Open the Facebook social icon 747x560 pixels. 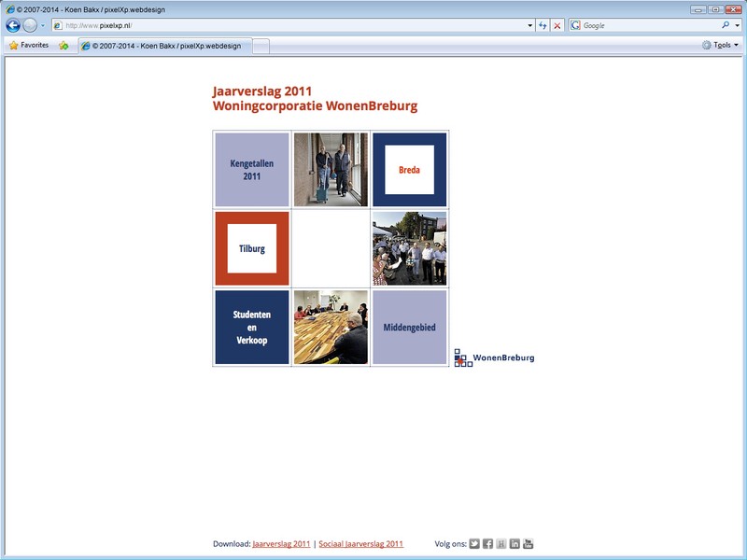point(487,544)
